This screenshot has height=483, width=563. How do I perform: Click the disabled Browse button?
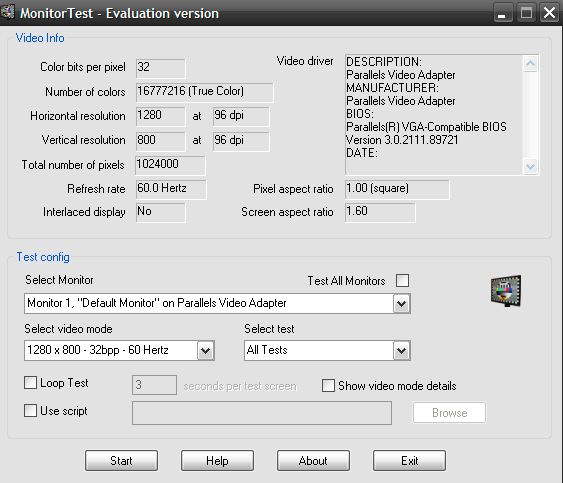point(450,413)
